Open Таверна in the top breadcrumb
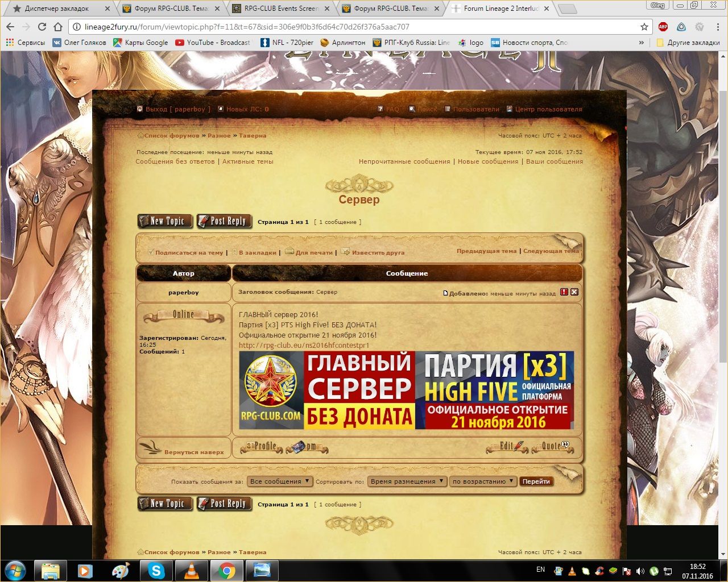 [x=253, y=136]
